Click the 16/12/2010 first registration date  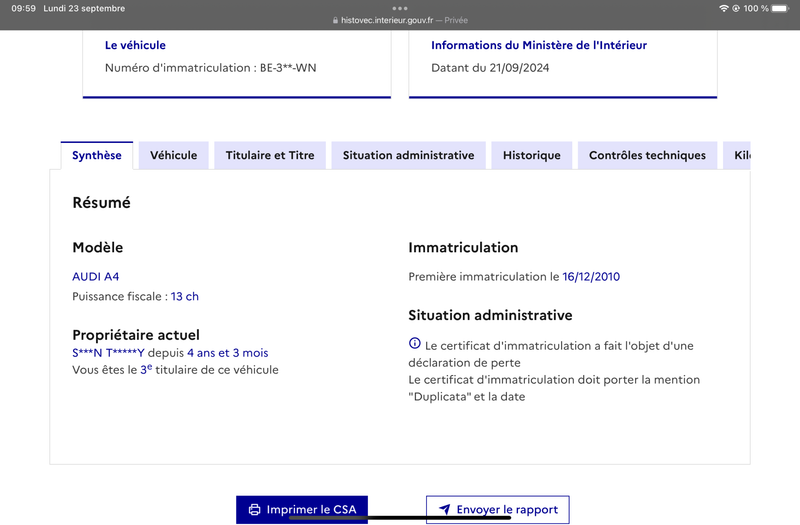coord(591,277)
